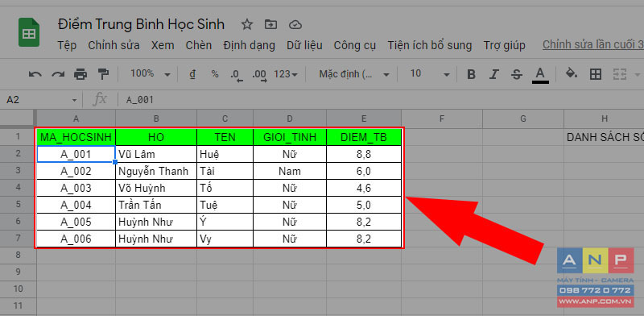Open the Google Sheets home icon
644x316 pixels.
click(29, 31)
